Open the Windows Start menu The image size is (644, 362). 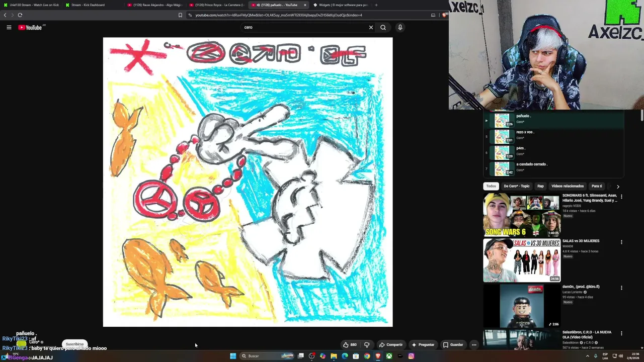tap(233, 356)
